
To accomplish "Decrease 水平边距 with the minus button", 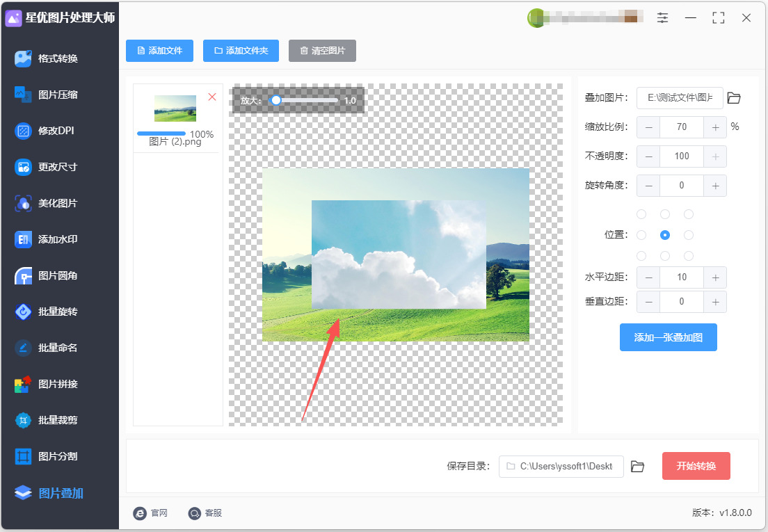I will point(648,277).
